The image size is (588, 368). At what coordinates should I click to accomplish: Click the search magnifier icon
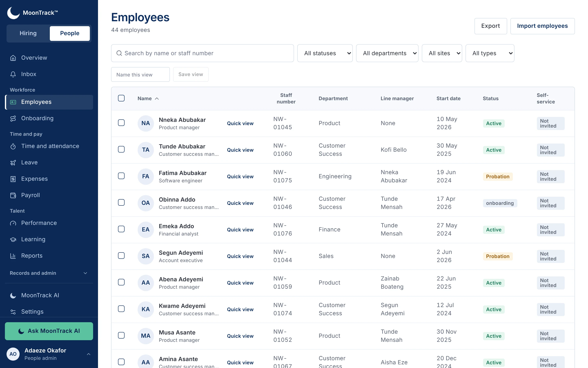click(x=119, y=53)
